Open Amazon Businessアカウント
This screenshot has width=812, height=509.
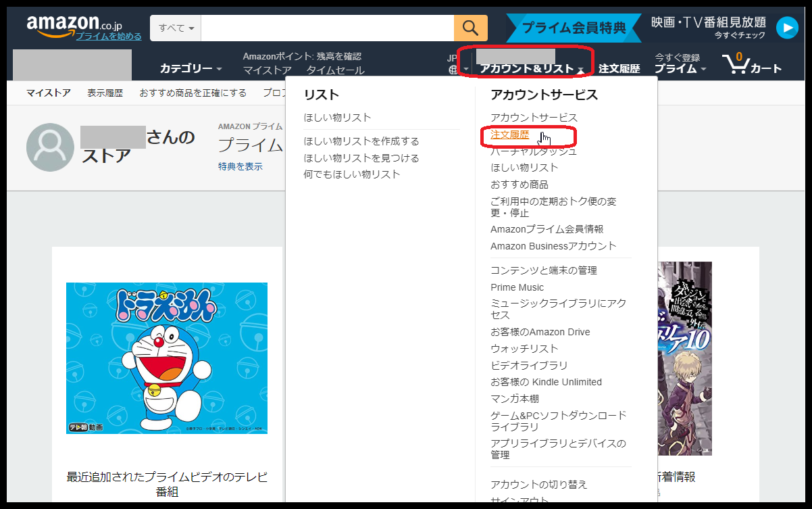[x=553, y=245]
